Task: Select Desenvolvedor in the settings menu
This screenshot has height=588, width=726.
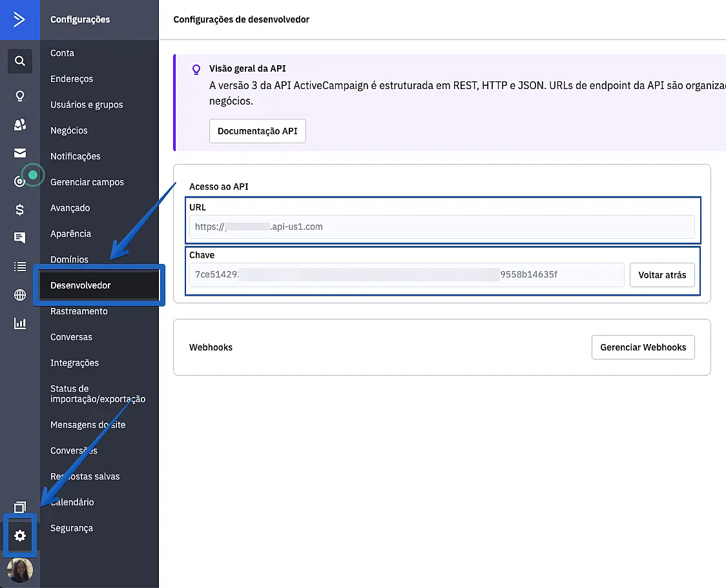Action: [x=81, y=285]
